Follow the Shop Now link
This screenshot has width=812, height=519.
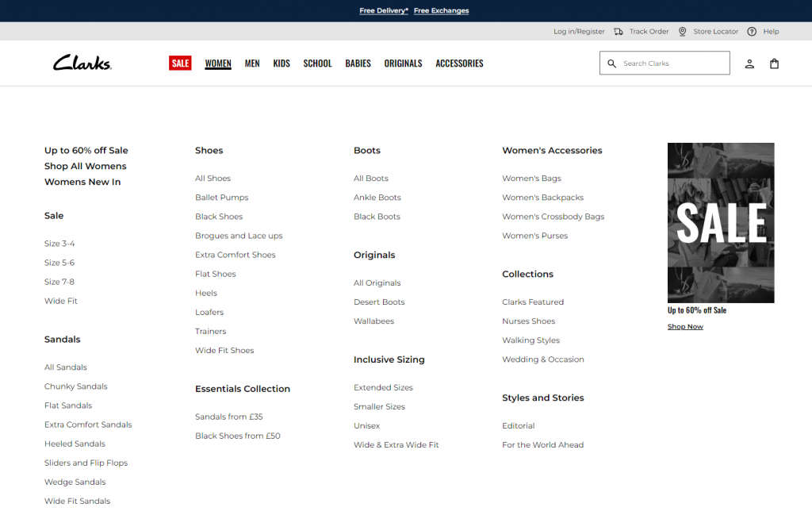click(685, 327)
